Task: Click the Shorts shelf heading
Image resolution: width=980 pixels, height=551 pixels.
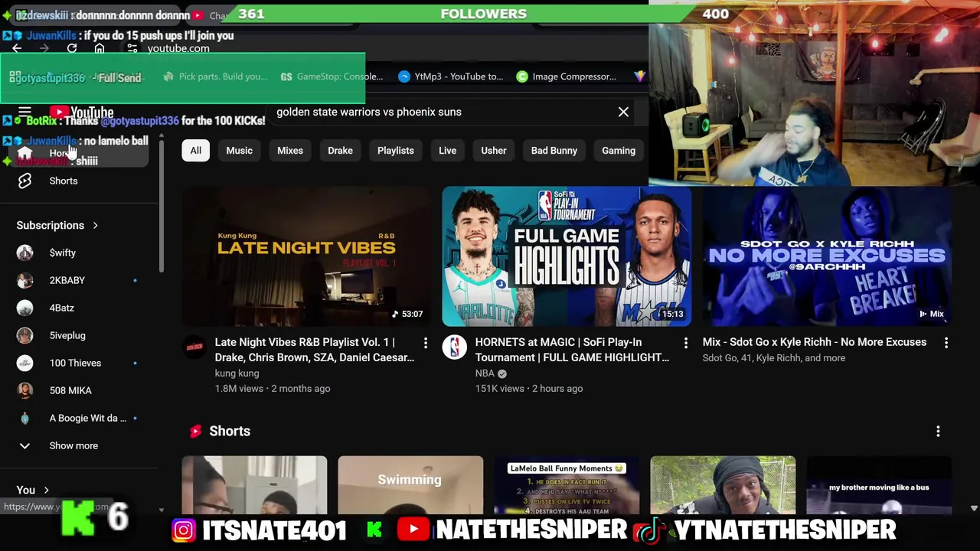Action: coord(230,431)
